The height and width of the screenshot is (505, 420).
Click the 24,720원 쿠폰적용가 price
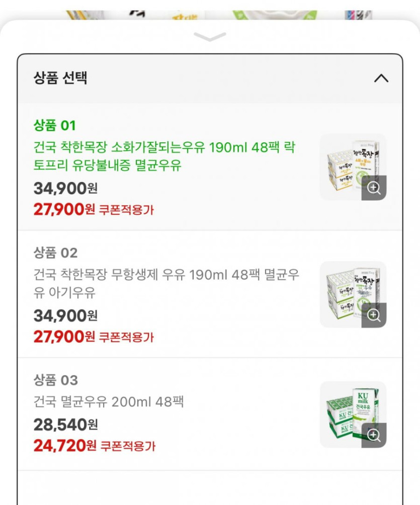pyautogui.click(x=95, y=445)
